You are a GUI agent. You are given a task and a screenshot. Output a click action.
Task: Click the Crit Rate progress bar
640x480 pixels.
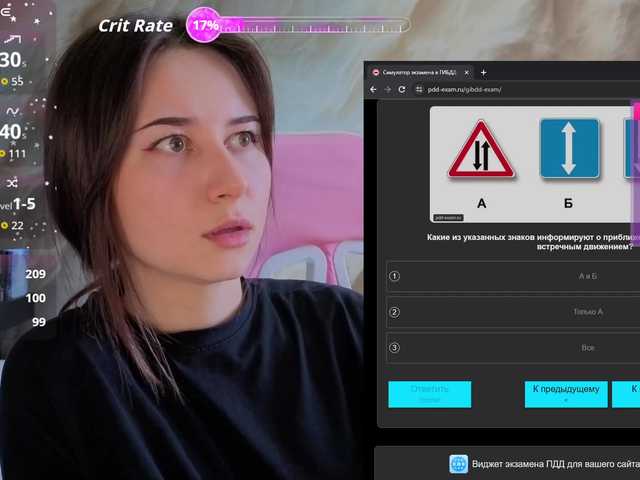click(x=314, y=26)
